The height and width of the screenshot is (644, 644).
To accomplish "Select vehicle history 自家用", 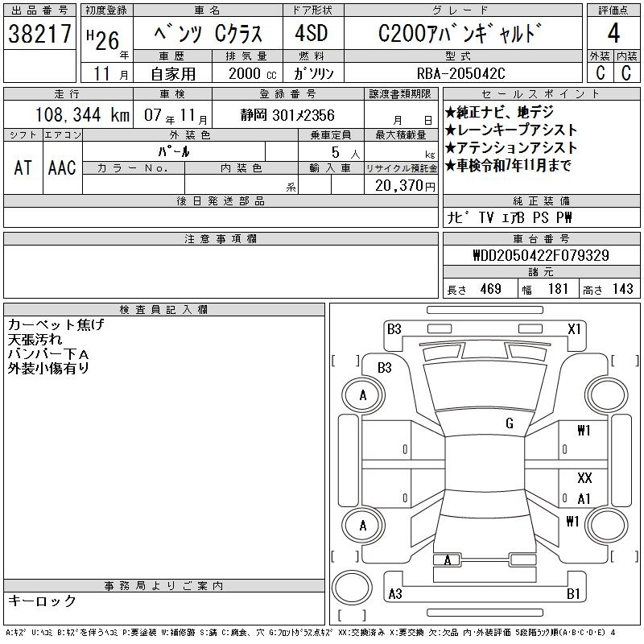I will click(x=173, y=74).
